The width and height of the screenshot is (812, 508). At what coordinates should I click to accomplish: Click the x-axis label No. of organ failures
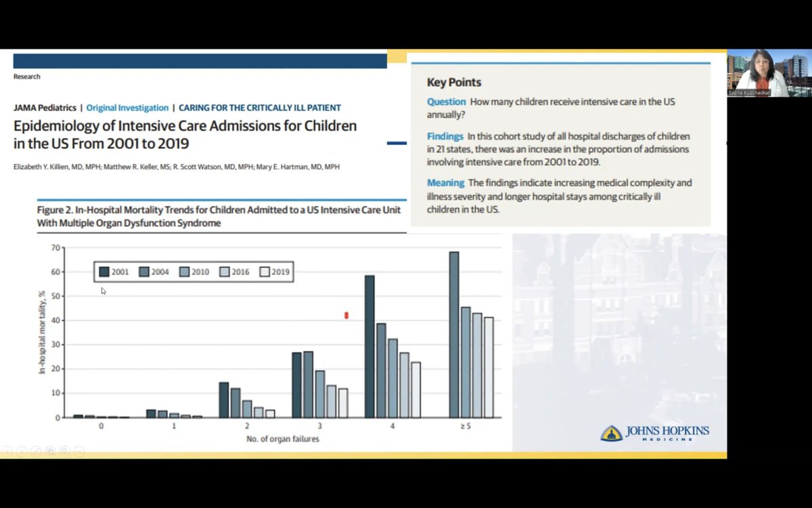282,439
